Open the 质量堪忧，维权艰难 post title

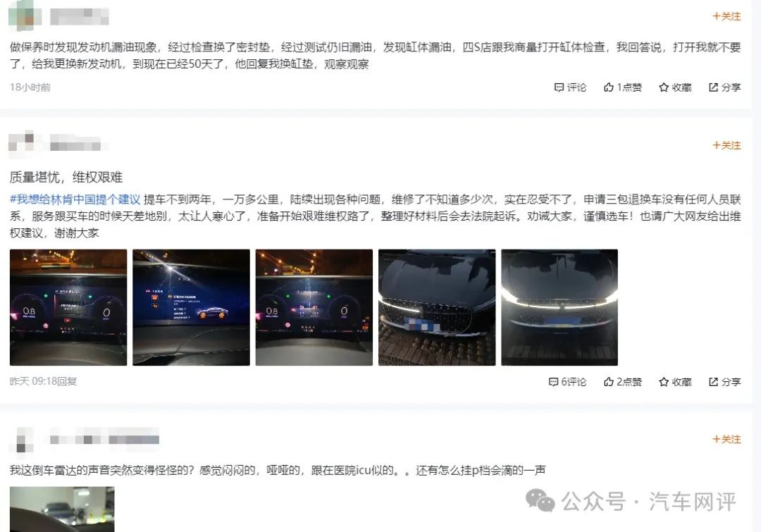point(66,177)
